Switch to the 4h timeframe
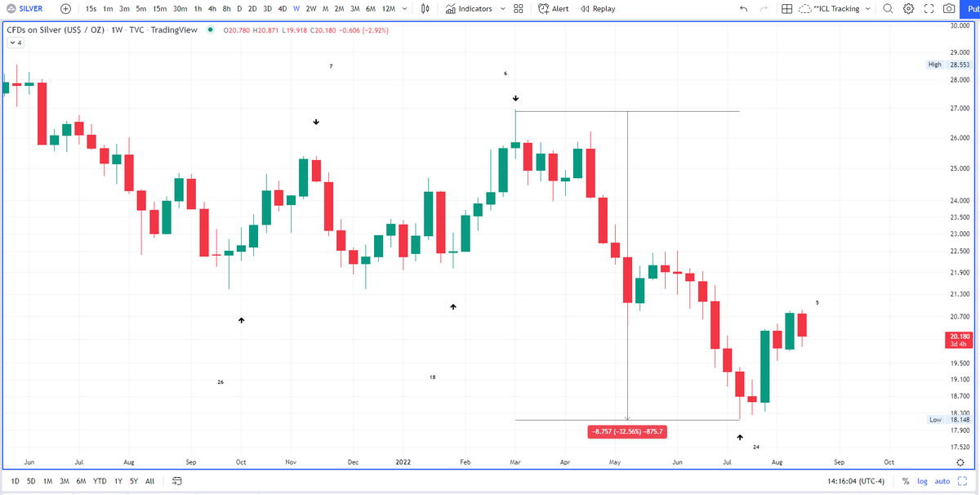The height and width of the screenshot is (495, 980). (212, 8)
